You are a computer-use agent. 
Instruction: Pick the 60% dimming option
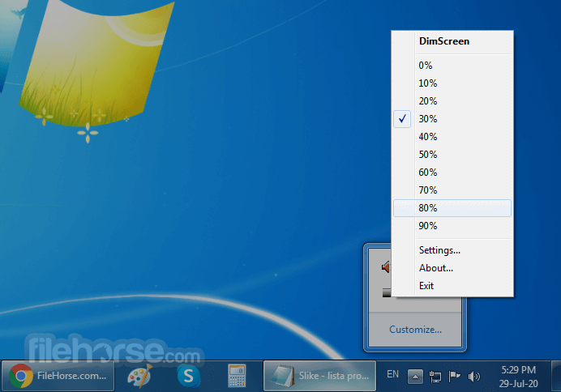(452, 173)
